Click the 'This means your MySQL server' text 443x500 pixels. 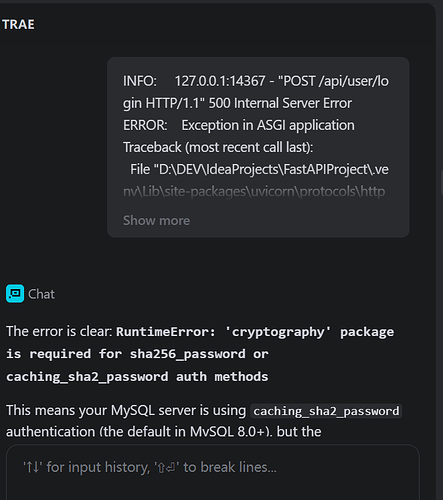pyautogui.click(x=126, y=410)
